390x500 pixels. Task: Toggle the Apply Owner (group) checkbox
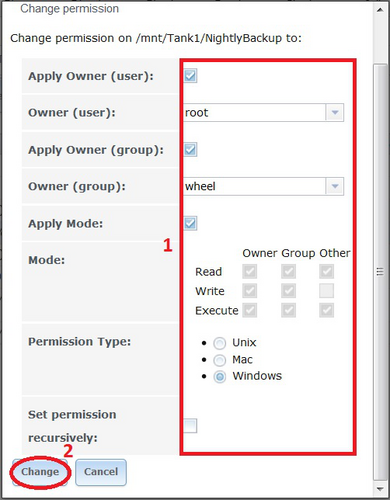pos(190,149)
